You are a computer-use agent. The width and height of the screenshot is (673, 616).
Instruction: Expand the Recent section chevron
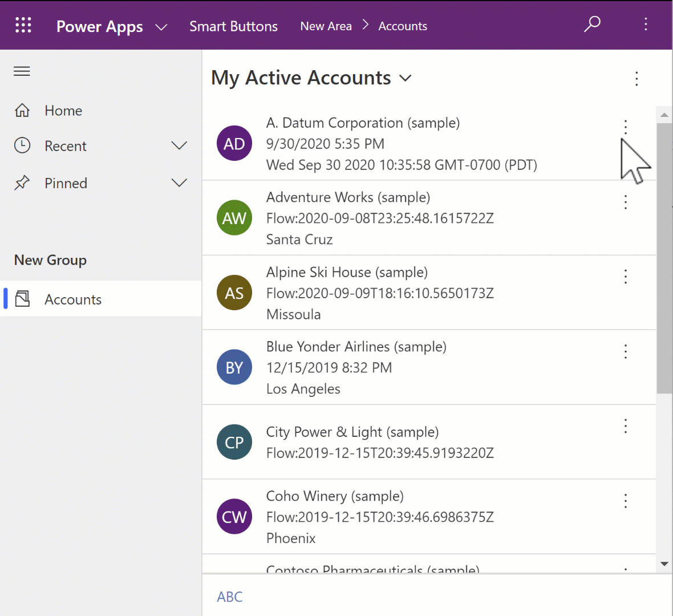179,145
